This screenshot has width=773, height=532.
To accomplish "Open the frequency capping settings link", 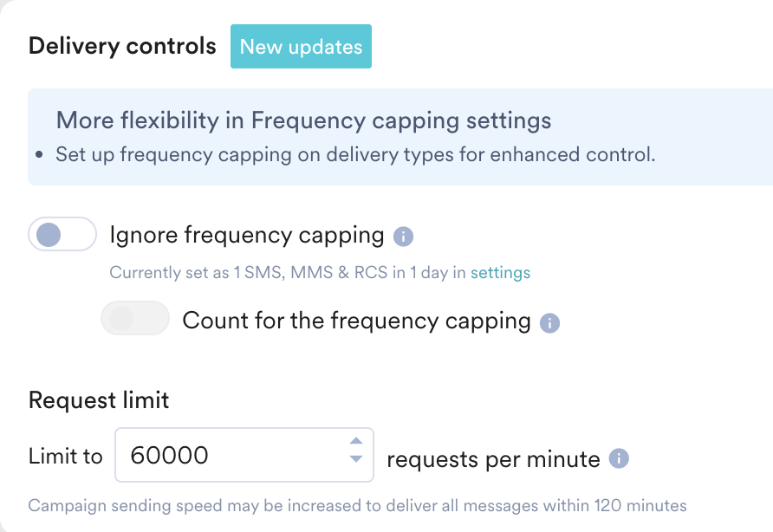I will (500, 273).
